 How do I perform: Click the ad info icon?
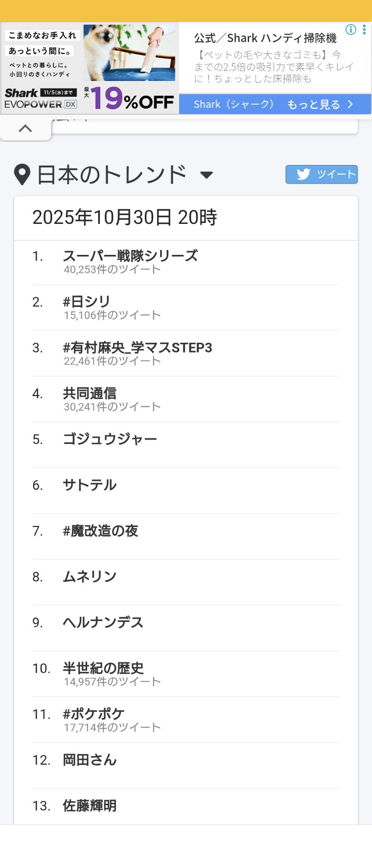[x=351, y=30]
